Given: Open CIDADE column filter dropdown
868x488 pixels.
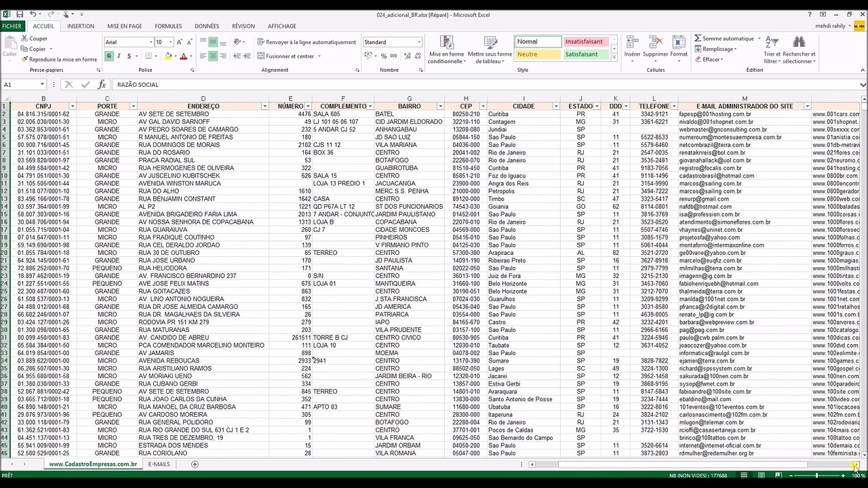Looking at the screenshot, I should click(556, 106).
